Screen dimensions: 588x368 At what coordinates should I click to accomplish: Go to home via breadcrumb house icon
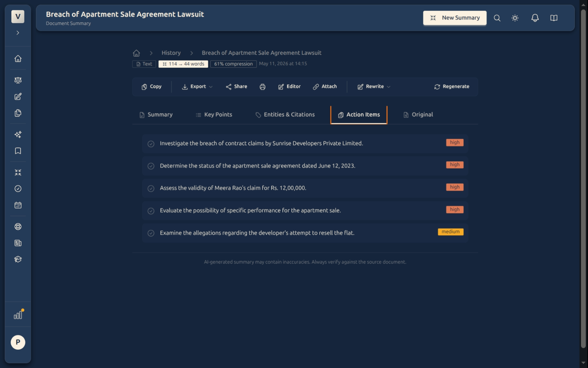(x=136, y=53)
